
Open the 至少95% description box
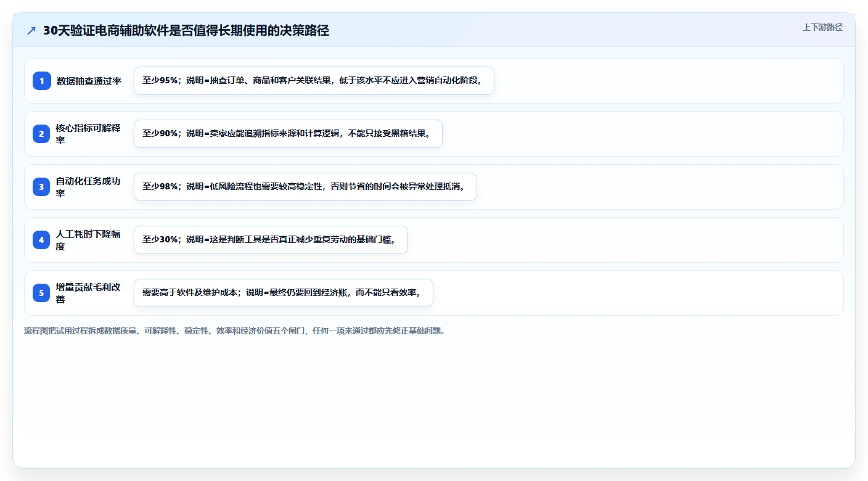pos(314,81)
